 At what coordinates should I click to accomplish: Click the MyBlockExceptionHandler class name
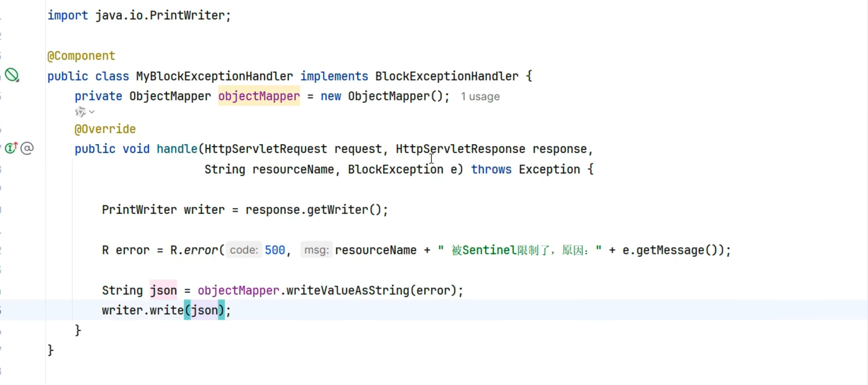(214, 76)
